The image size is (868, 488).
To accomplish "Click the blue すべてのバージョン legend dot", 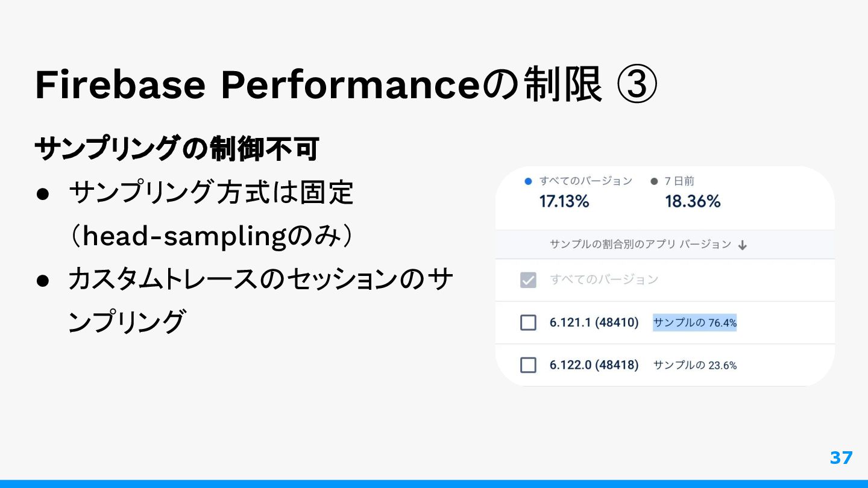I will point(529,181).
